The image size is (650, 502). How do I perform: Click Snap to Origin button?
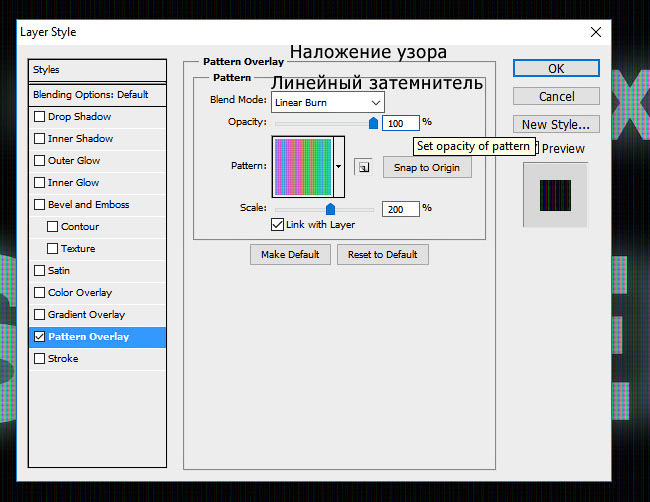click(x=427, y=167)
